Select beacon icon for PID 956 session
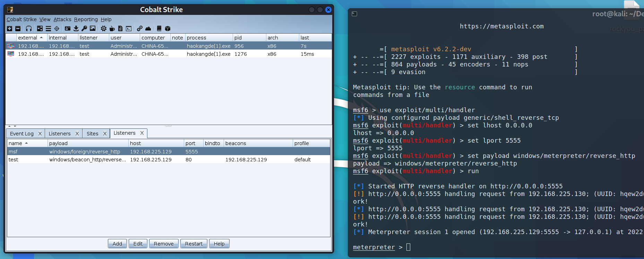This screenshot has width=644, height=259. click(11, 46)
